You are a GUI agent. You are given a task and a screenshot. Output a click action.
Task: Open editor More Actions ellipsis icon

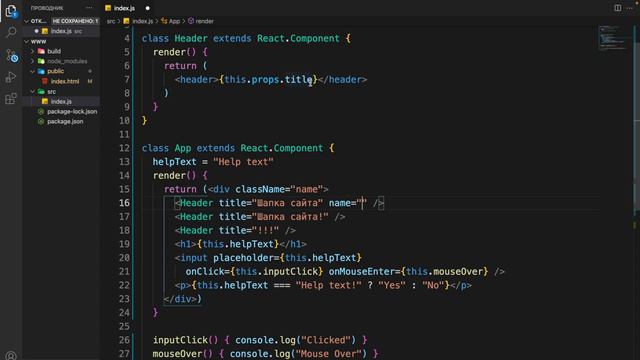630,8
